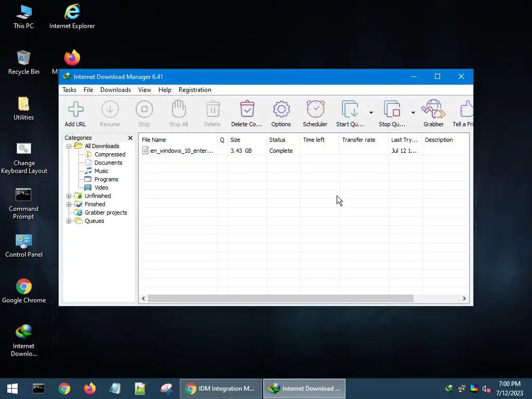Open Internet Download Manager desktop shortcut

(24, 341)
